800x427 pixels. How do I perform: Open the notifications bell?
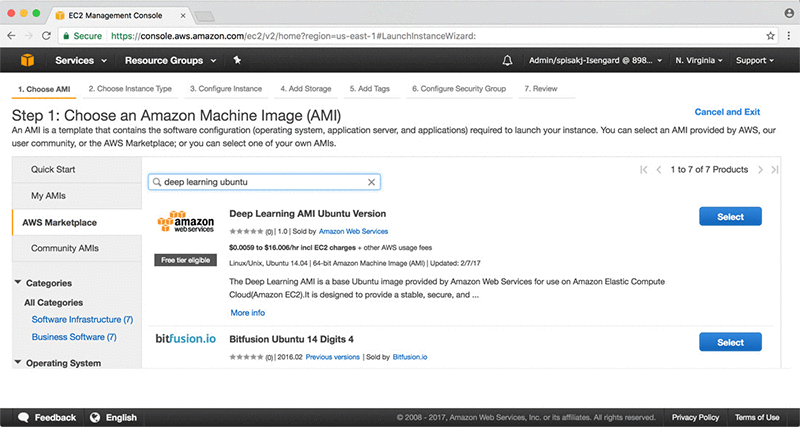tap(507, 61)
